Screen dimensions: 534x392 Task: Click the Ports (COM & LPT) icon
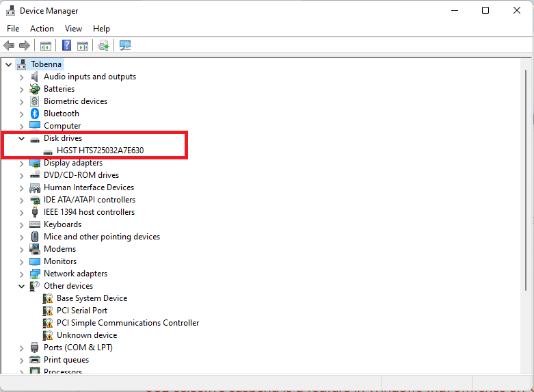pos(35,348)
